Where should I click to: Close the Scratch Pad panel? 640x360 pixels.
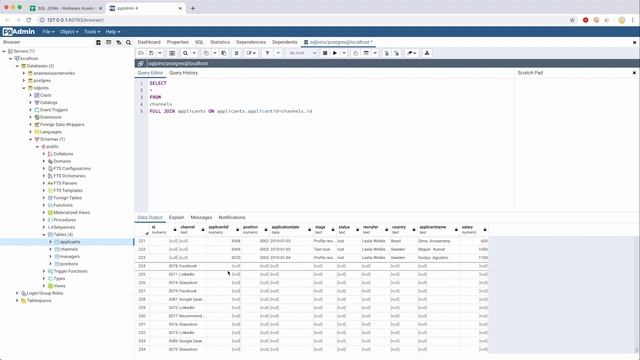[x=634, y=73]
